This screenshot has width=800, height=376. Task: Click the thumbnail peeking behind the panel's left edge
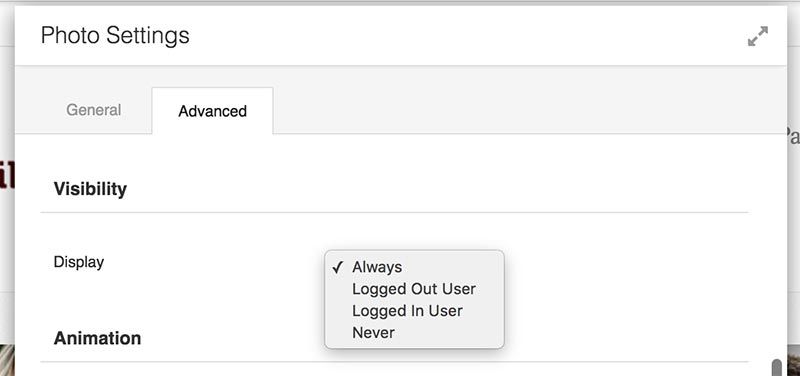click(7, 360)
